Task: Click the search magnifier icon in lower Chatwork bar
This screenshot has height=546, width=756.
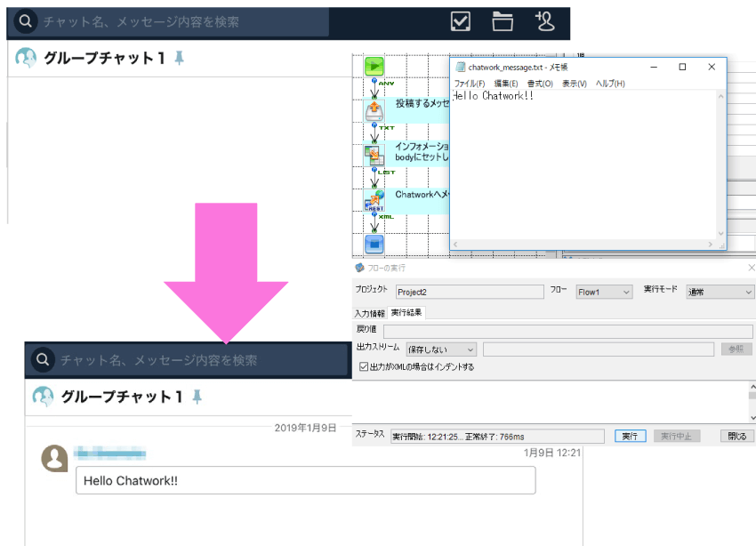Action: pos(43,359)
